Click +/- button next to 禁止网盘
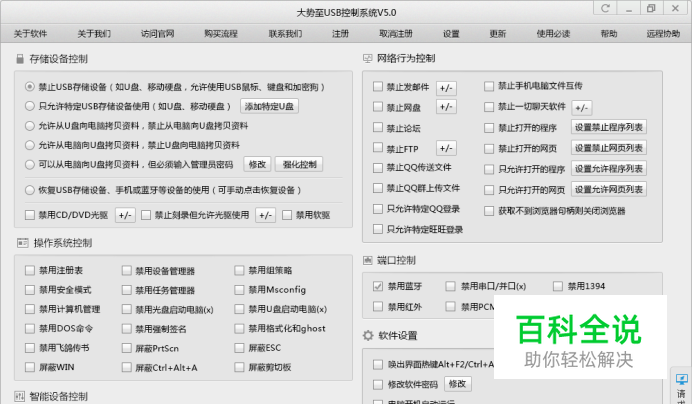The height and width of the screenshot is (404, 692). (446, 106)
